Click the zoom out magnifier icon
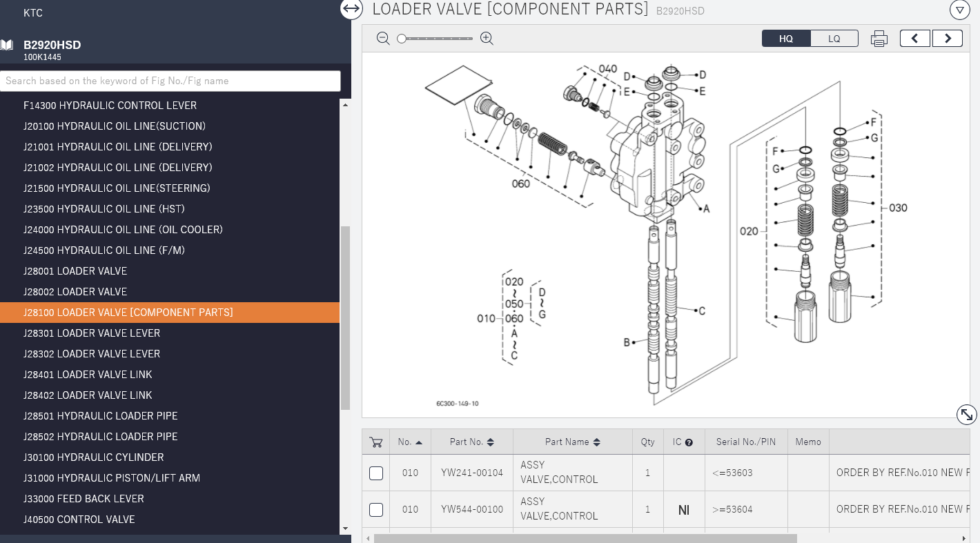Image resolution: width=980 pixels, height=543 pixels. [x=383, y=39]
